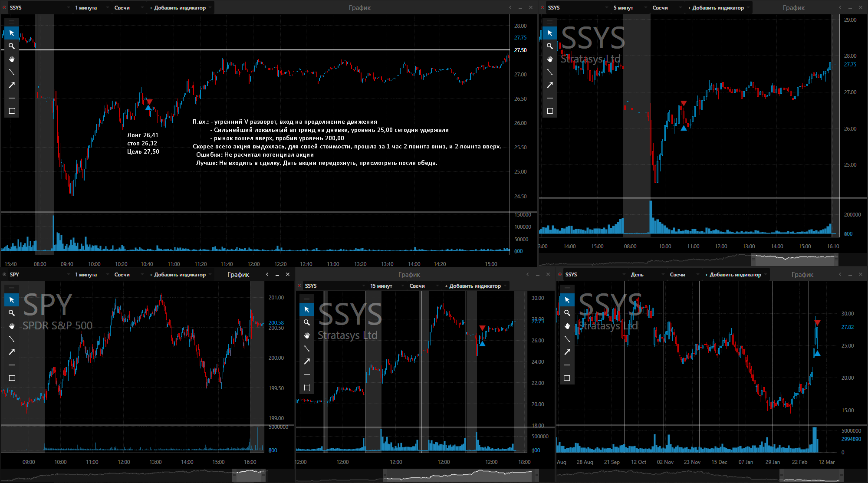Select pointer tool in SPY chart
The image size is (868, 483).
(12, 300)
